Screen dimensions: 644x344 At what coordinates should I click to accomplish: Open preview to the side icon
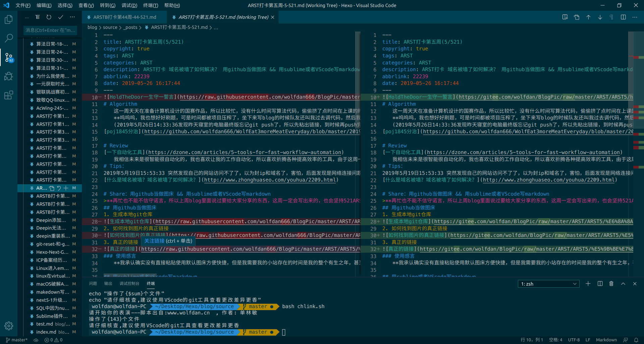(x=565, y=17)
